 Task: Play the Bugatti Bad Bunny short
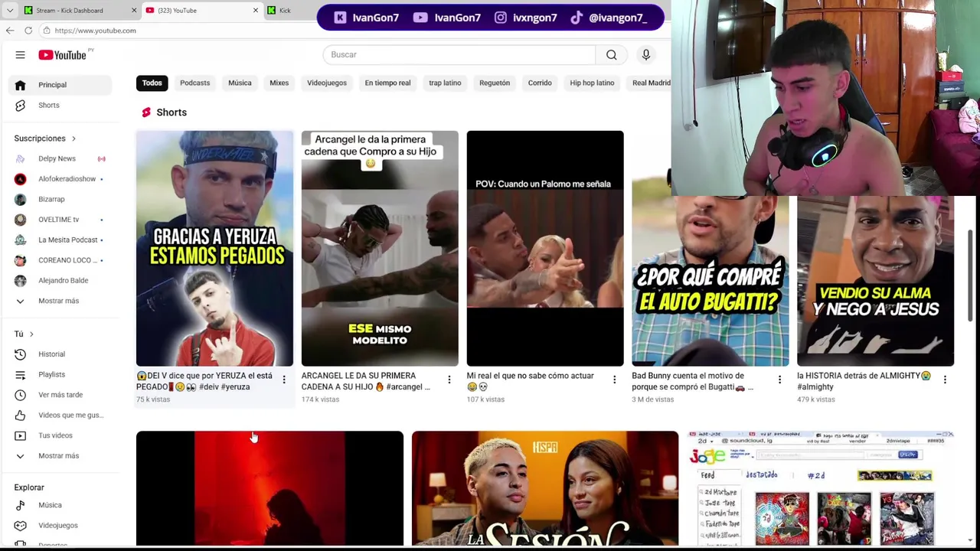pos(710,280)
